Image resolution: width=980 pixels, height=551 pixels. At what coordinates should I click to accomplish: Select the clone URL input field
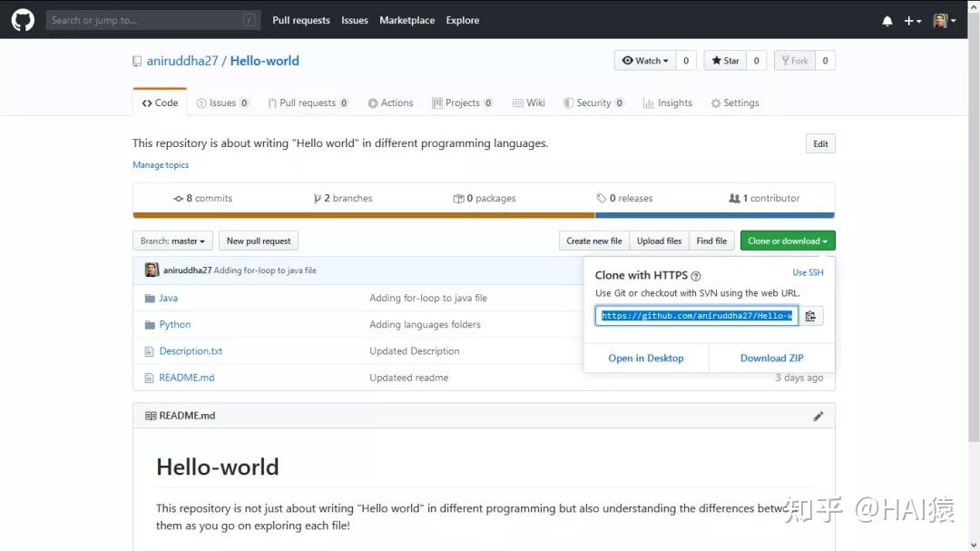(695, 315)
